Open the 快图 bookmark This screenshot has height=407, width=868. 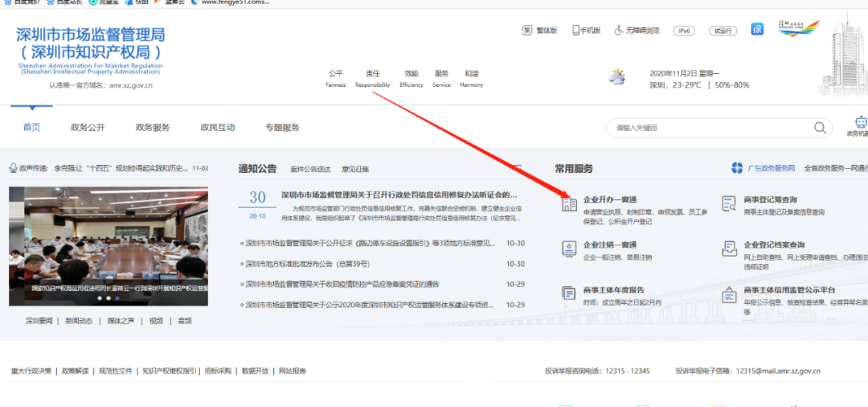coord(137,2)
